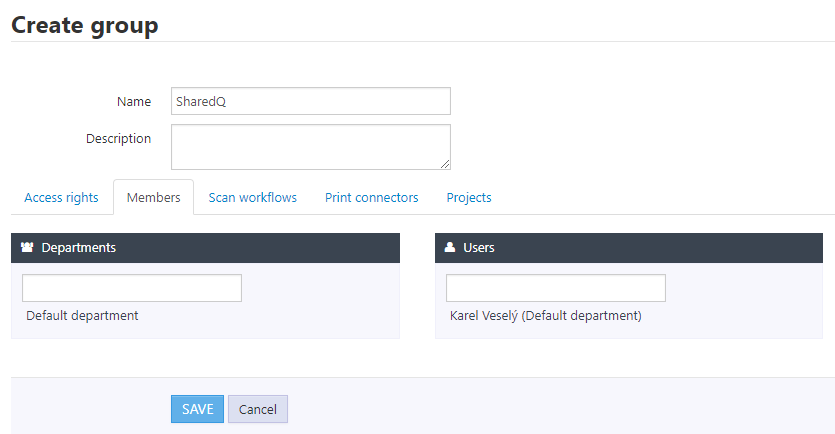
Task: Focus the Description text area
Action: pos(310,146)
